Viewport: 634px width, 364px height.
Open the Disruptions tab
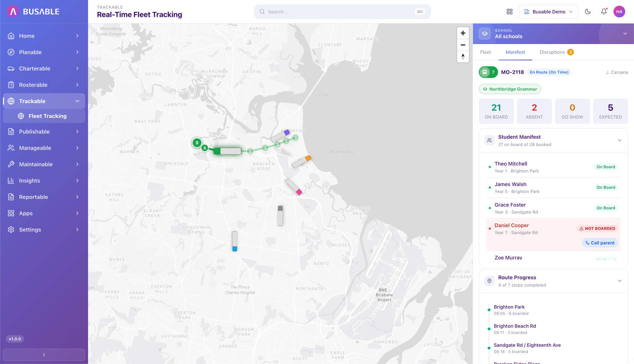coord(556,52)
